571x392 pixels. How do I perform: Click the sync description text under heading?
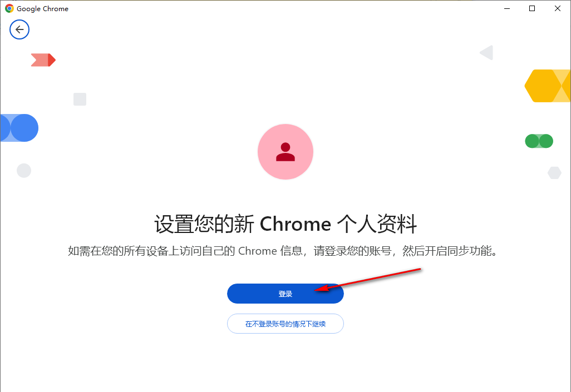283,251
